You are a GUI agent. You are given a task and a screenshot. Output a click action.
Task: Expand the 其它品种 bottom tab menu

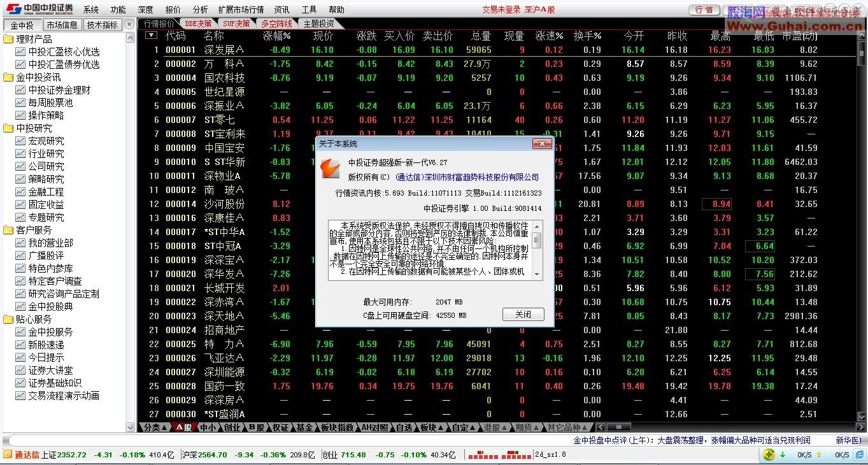coord(567,427)
